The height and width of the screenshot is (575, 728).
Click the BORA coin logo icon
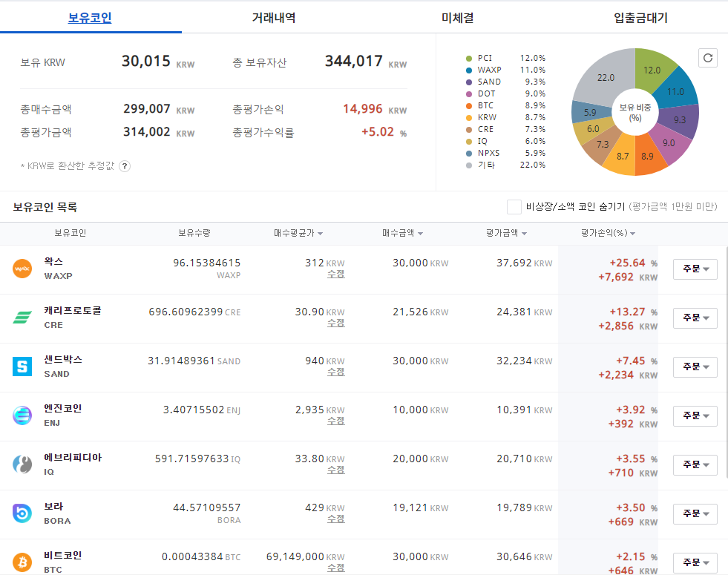(x=22, y=513)
